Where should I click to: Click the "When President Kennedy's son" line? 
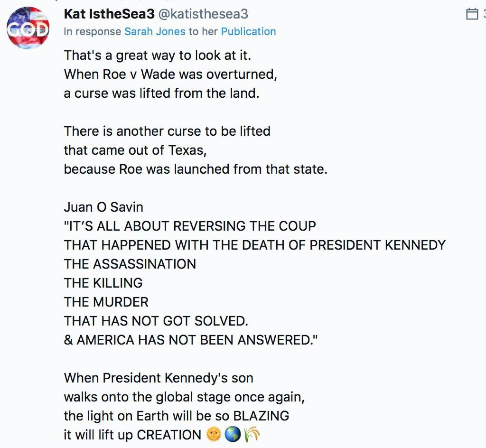(x=159, y=378)
